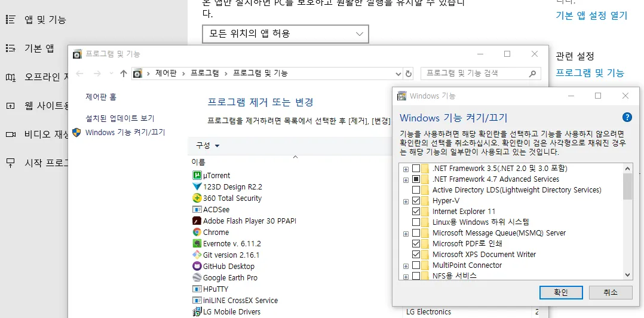Screen dimensions: 644x318
Task: Click the Adobe Flash Player 30 PPAPI icon
Action: coord(197,221)
